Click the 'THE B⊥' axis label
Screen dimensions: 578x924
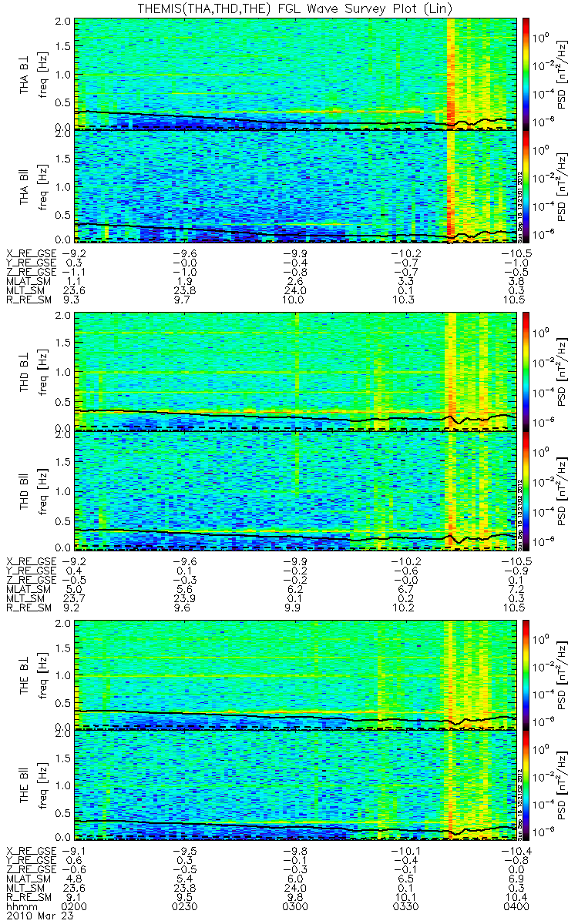coord(25,674)
